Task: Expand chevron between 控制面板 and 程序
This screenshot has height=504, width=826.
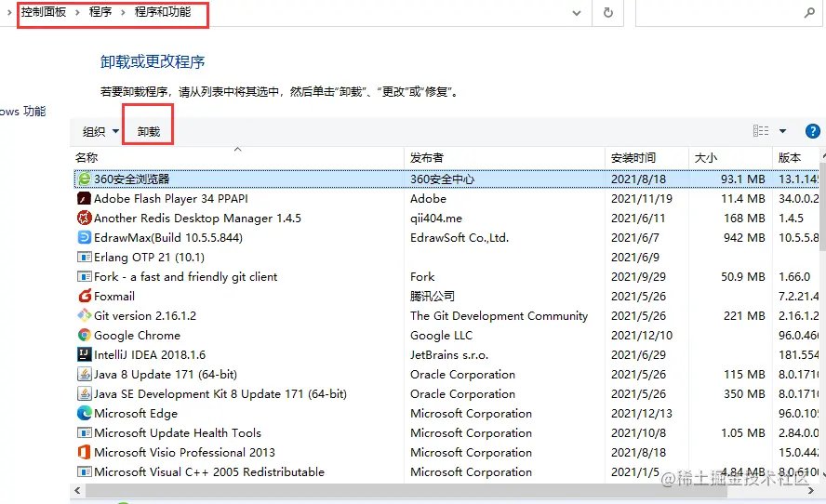Action: pyautogui.click(x=77, y=12)
